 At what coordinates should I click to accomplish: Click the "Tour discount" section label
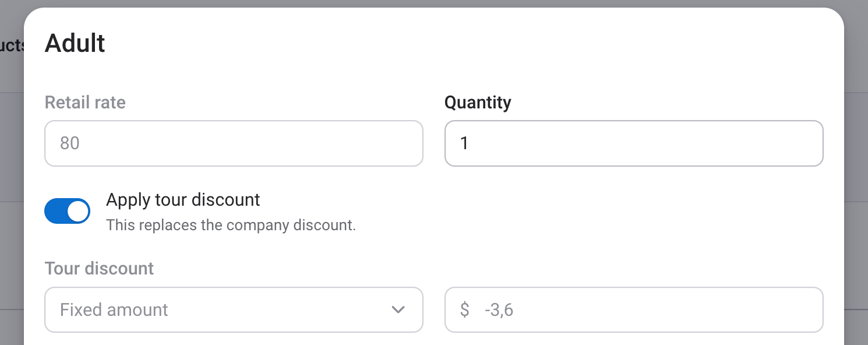tap(99, 269)
